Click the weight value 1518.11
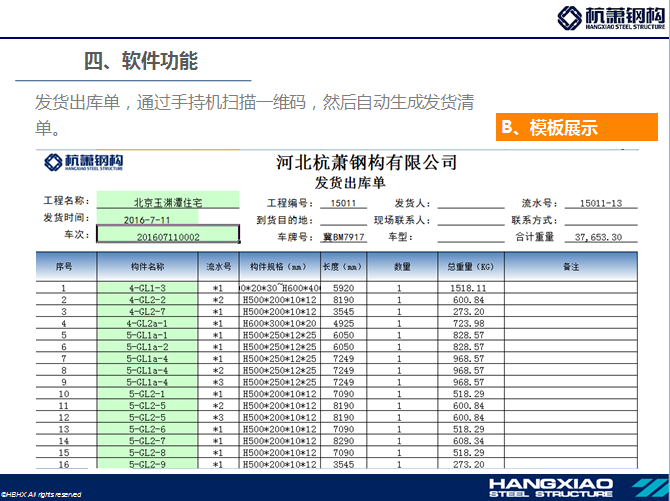The width and height of the screenshot is (670, 501). [x=468, y=288]
